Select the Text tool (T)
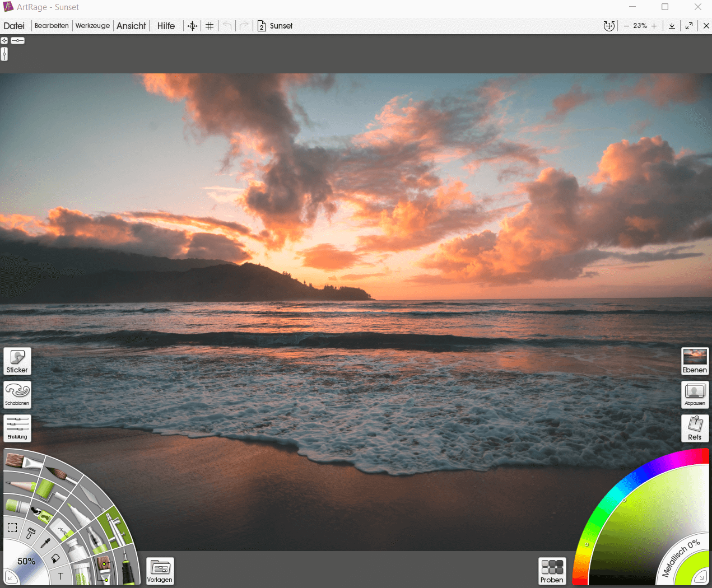This screenshot has height=588, width=712. click(x=61, y=576)
